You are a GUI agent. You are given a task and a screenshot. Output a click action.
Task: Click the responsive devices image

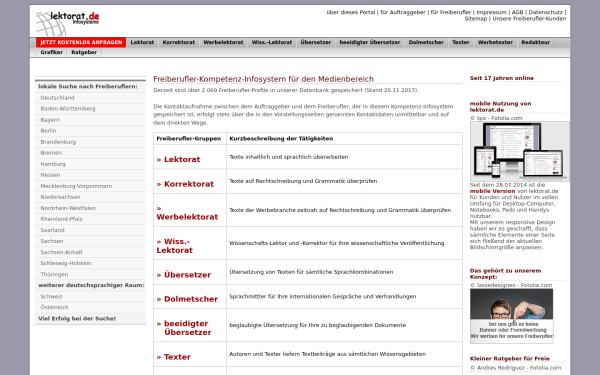click(x=520, y=151)
